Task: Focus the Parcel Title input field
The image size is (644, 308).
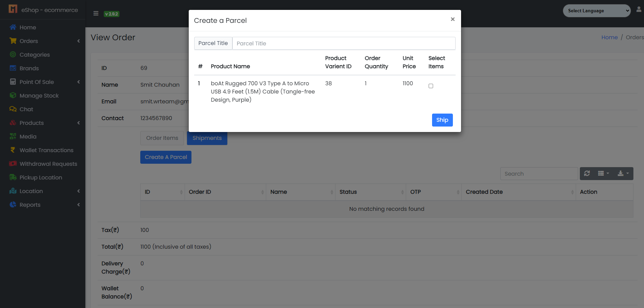Action: point(343,43)
